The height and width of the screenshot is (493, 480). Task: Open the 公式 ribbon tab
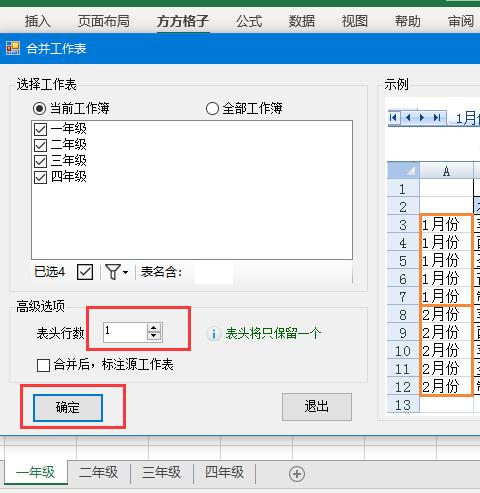tap(249, 21)
